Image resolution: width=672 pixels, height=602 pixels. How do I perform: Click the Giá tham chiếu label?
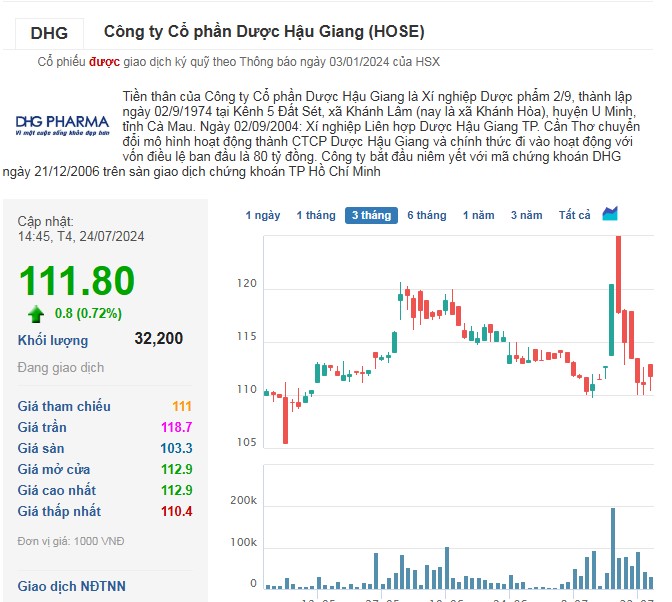[64, 406]
